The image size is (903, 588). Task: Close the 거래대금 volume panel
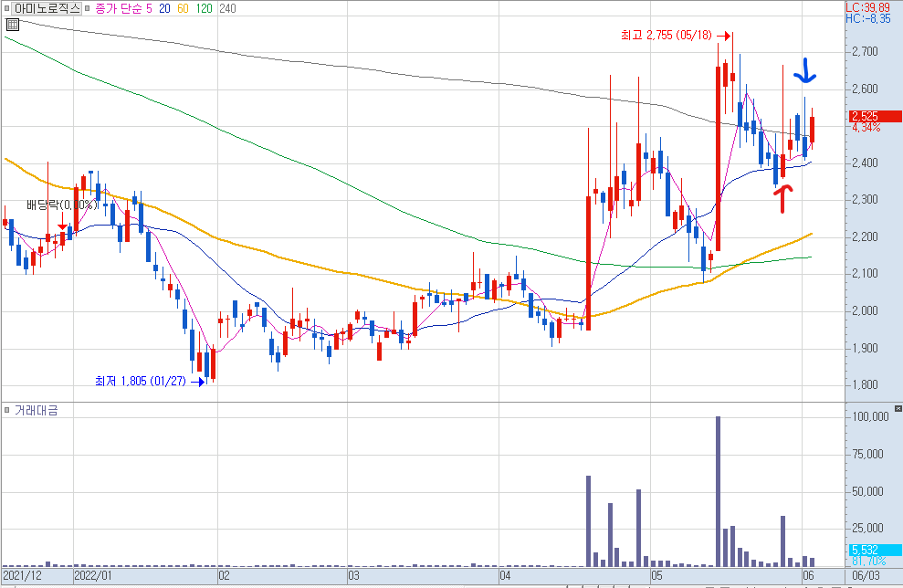click(x=898, y=408)
